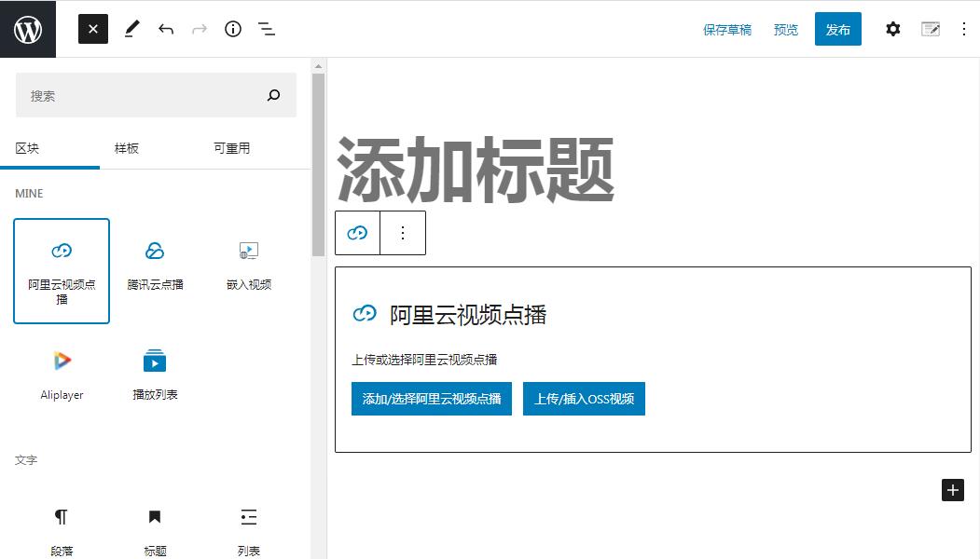
Task: Click 预览 to preview post
Action: click(786, 30)
